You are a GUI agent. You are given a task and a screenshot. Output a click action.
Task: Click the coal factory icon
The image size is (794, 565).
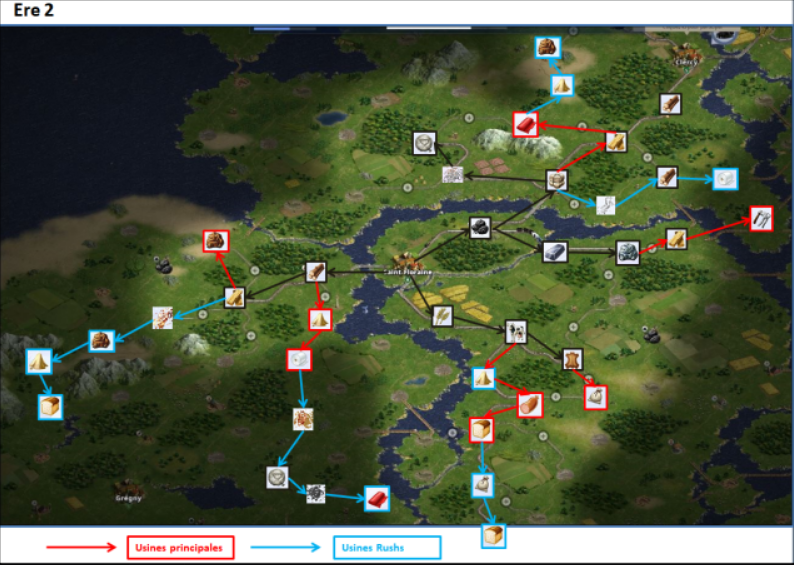[480, 228]
